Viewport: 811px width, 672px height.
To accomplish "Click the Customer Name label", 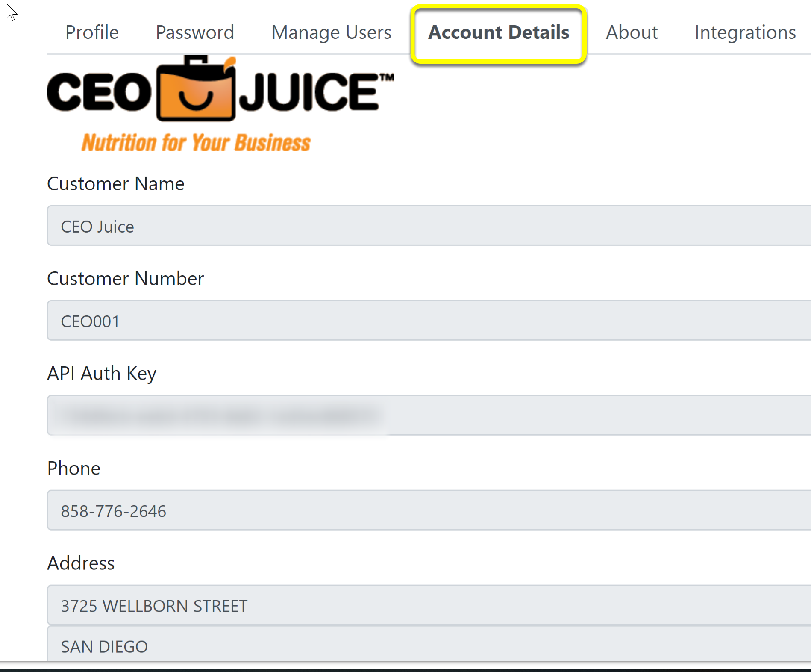I will pyautogui.click(x=116, y=184).
